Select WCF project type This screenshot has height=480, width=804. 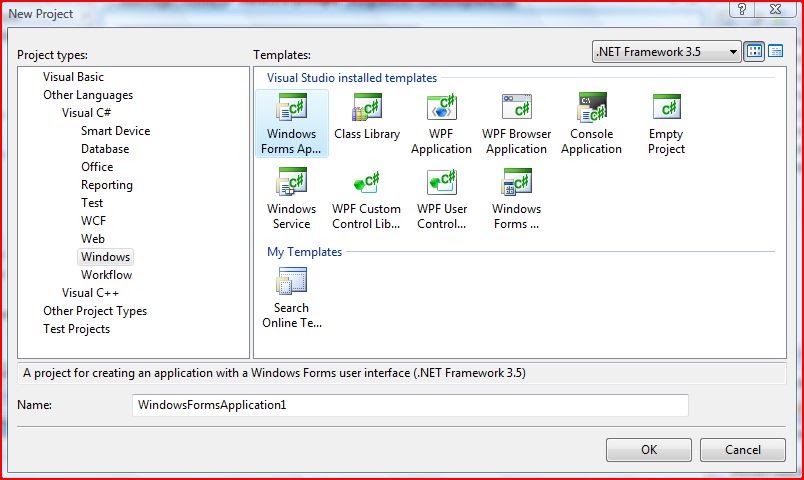coord(93,221)
